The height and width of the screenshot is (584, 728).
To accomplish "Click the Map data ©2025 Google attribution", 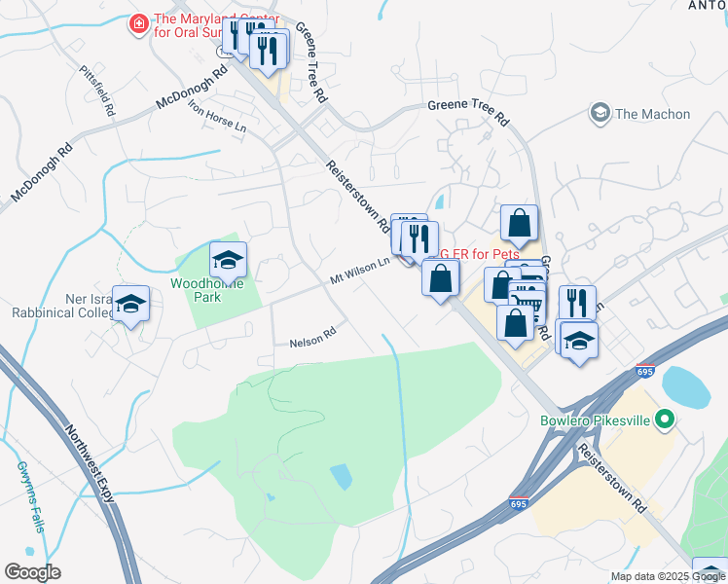I will click(668, 576).
